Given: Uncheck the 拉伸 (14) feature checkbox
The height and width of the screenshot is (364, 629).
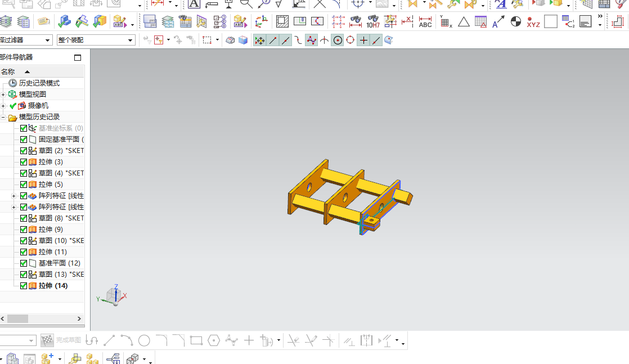Looking at the screenshot, I should point(24,286).
